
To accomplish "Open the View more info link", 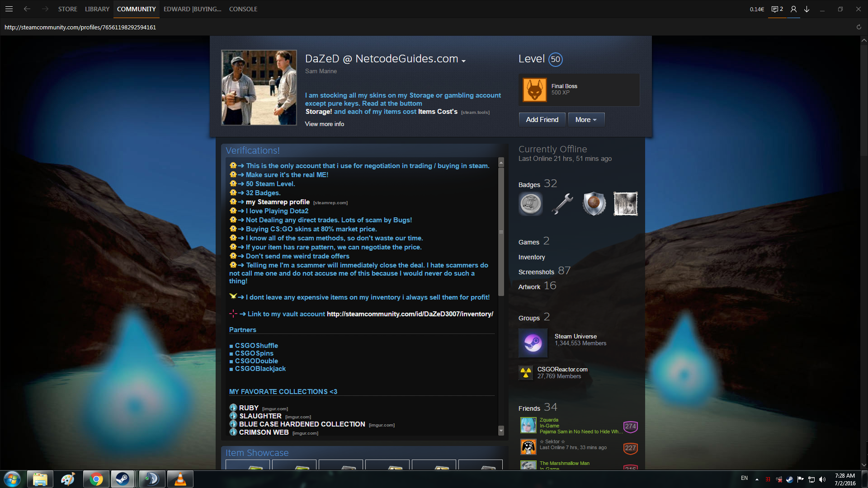I will click(324, 124).
